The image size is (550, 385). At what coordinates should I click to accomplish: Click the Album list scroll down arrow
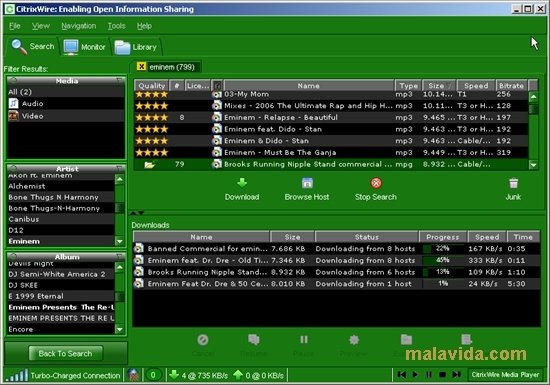click(120, 329)
